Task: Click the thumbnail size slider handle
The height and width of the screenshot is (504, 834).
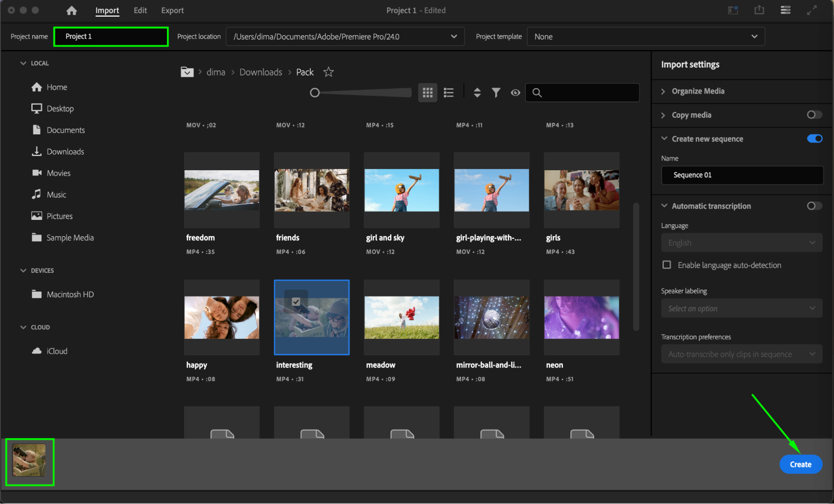Action: point(315,93)
